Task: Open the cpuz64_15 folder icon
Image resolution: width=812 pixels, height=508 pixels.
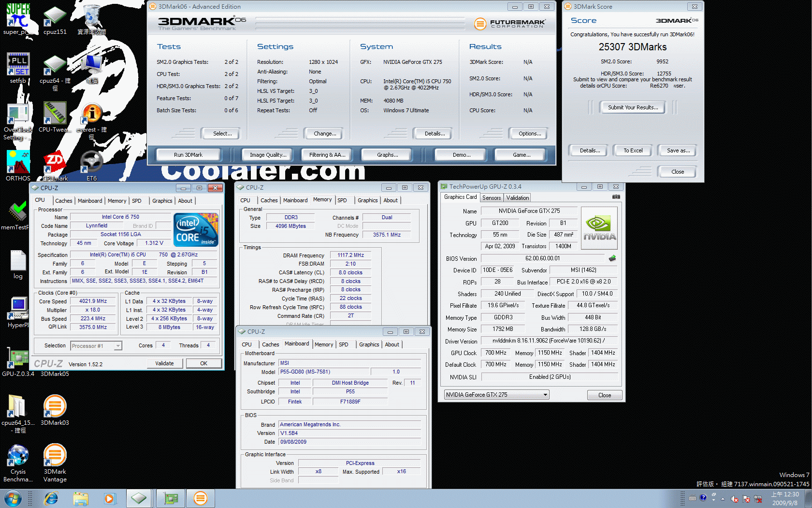Action: click(x=18, y=414)
